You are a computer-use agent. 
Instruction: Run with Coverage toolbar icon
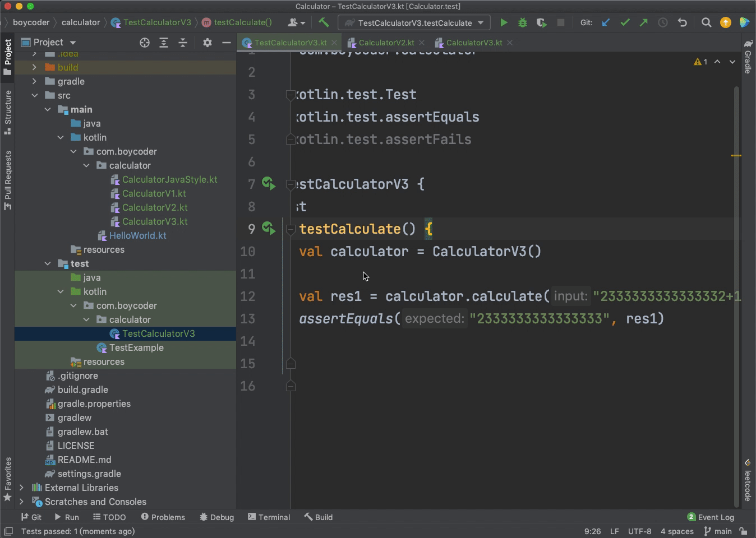click(541, 22)
